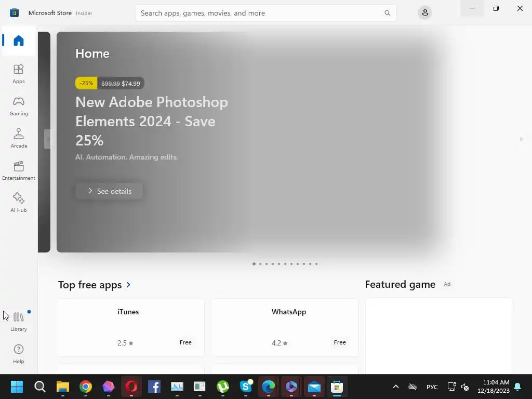The image size is (532, 399).
Task: Open the Featured game card
Action: pyautogui.click(x=439, y=336)
